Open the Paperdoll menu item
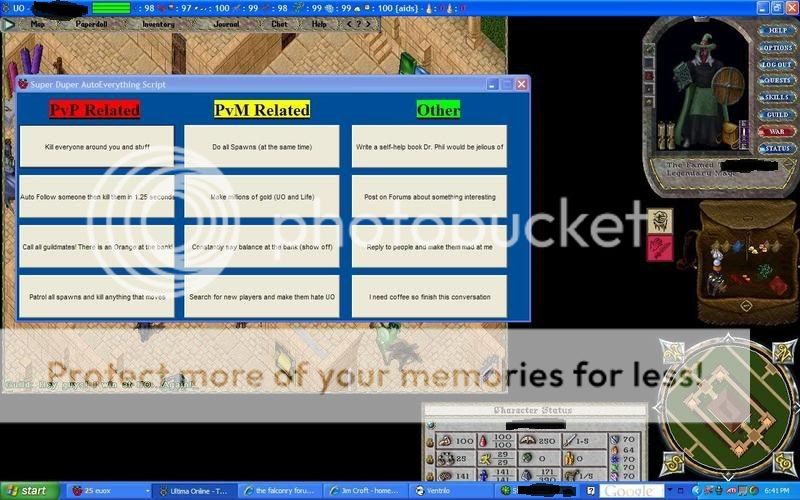The image size is (800, 500). 91,24
